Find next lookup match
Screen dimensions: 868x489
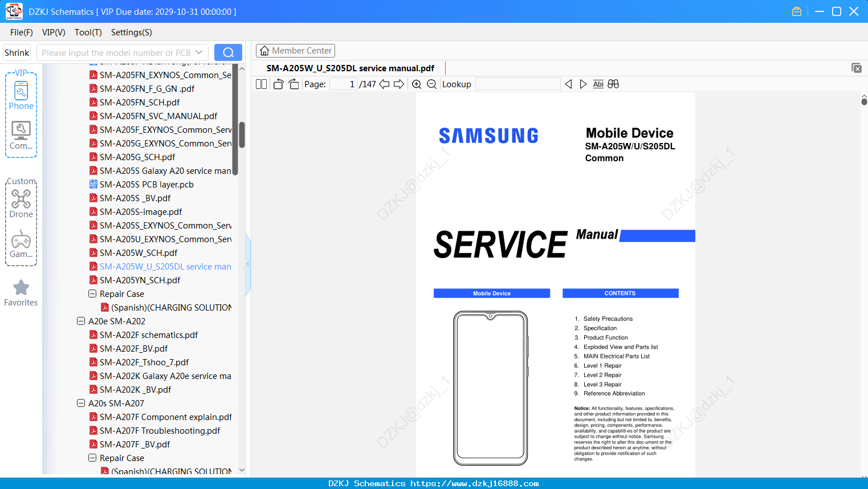583,84
